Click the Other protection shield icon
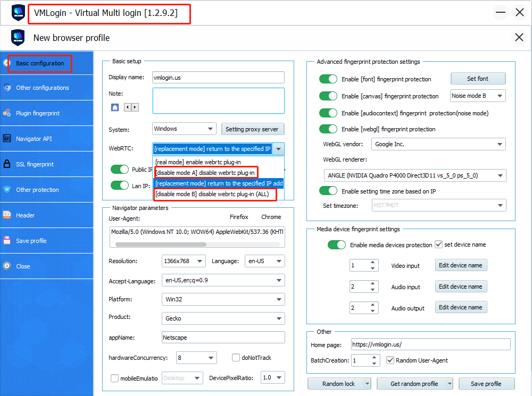Screen dimensions: 532x396 [x=7, y=190]
